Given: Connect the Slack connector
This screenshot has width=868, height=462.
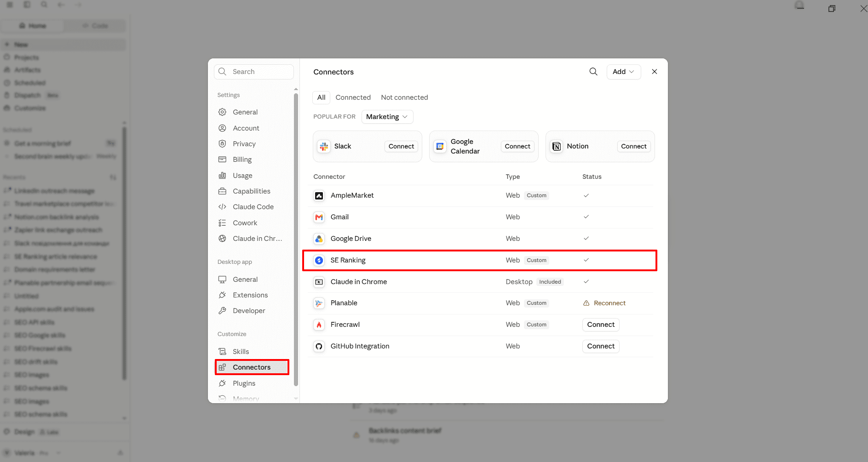Looking at the screenshot, I should click(x=401, y=146).
